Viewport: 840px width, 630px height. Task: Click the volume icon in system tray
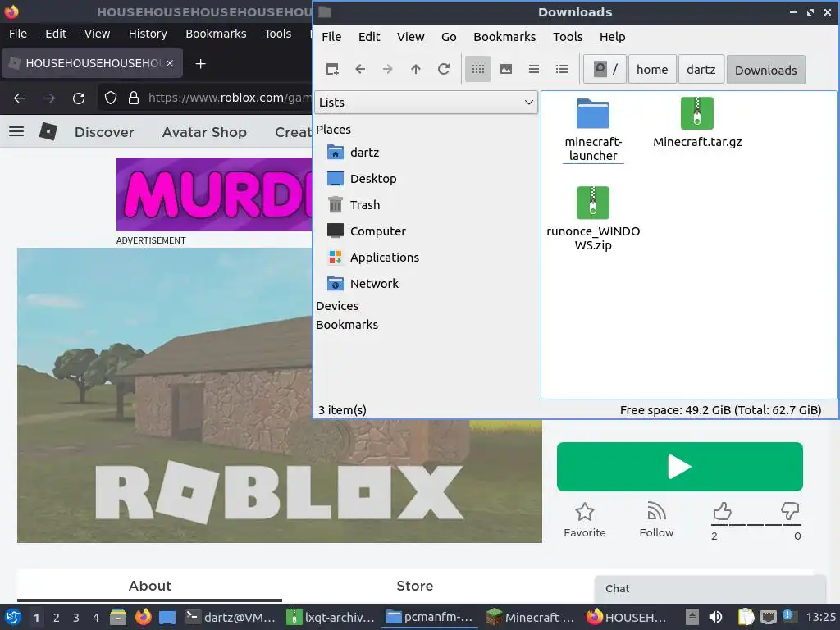715,617
